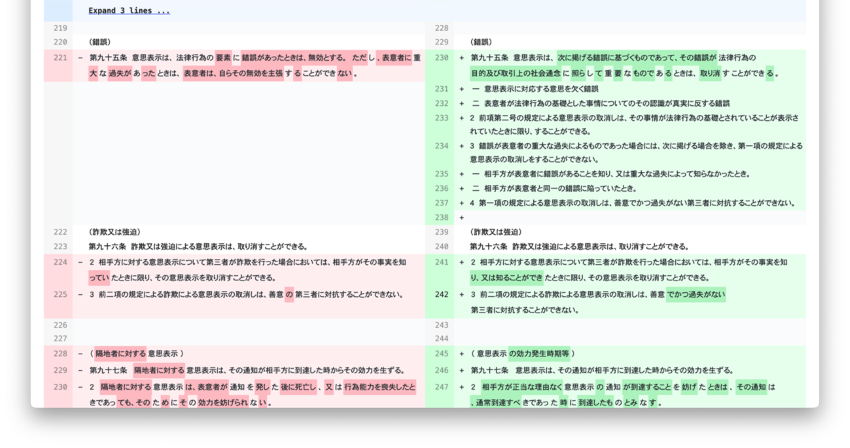The image size is (850, 448).
Task: Click highlighted '相手方が正当な理由なく' on line 247
Action: (522, 388)
